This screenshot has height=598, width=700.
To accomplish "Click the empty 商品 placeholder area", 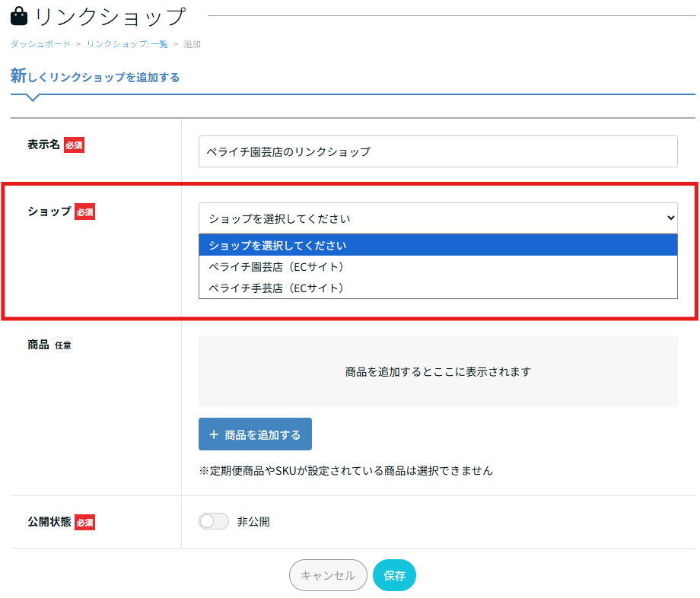I will coord(437,371).
